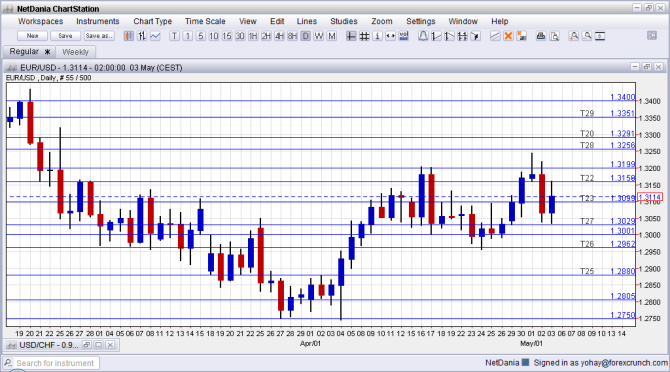Open the Chart Type menu
The image size is (670, 372).
click(153, 21)
